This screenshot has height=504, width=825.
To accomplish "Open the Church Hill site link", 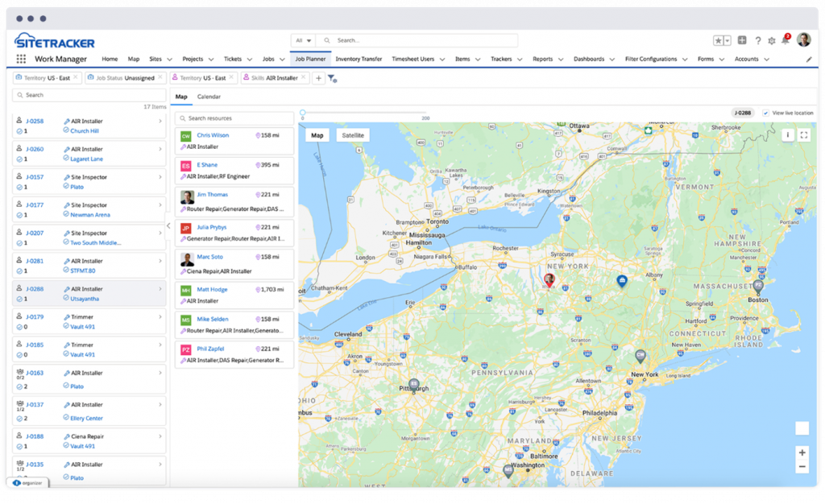I will coord(84,131).
